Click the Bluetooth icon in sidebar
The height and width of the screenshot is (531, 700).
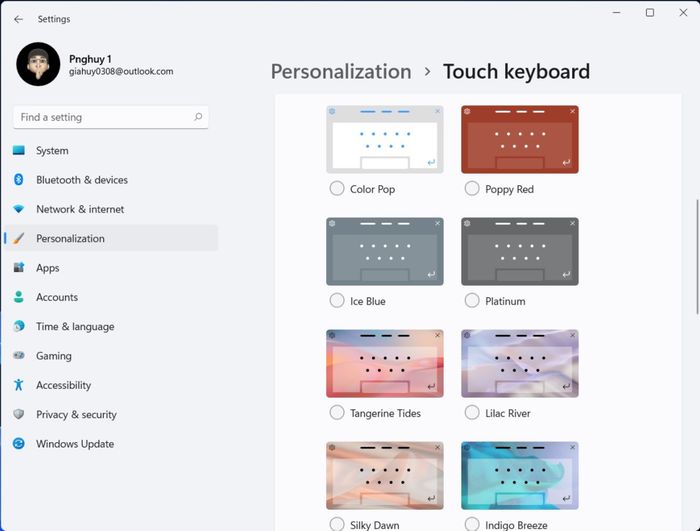19,180
